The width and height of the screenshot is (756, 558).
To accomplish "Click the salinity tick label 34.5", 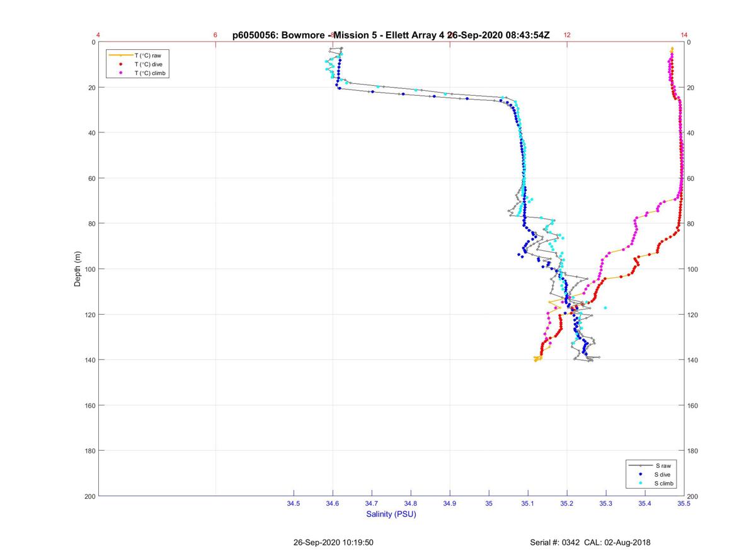I will pos(294,504).
